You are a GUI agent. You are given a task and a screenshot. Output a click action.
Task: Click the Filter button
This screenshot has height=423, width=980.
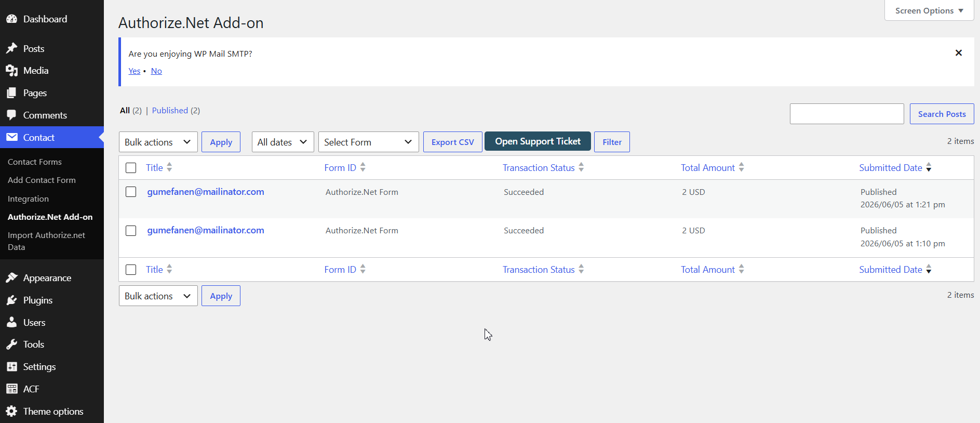tap(612, 142)
